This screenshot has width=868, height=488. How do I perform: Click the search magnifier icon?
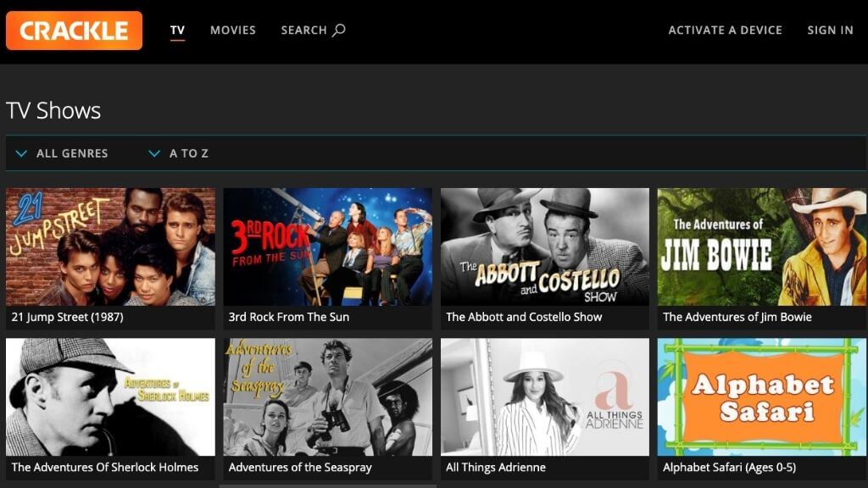(339, 30)
